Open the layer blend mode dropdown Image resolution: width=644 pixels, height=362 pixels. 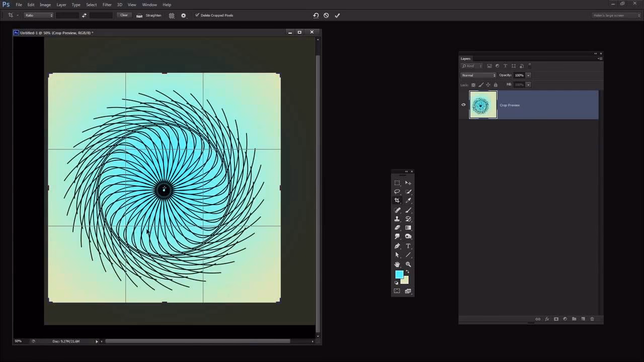pos(477,75)
